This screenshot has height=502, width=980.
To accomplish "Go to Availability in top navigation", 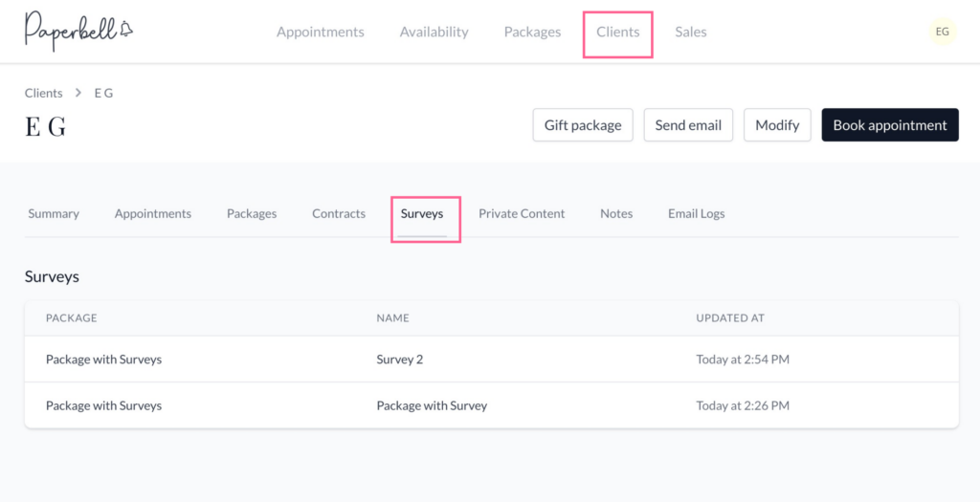I will coord(434,32).
